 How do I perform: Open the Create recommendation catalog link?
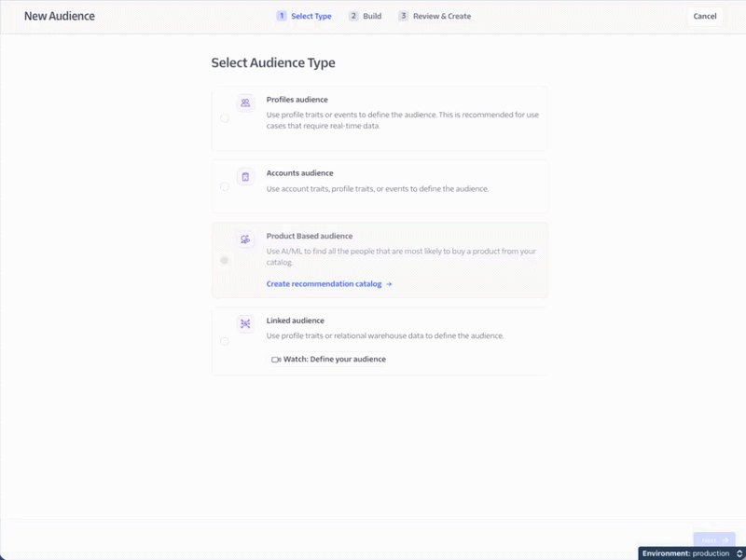pyautogui.click(x=322, y=283)
